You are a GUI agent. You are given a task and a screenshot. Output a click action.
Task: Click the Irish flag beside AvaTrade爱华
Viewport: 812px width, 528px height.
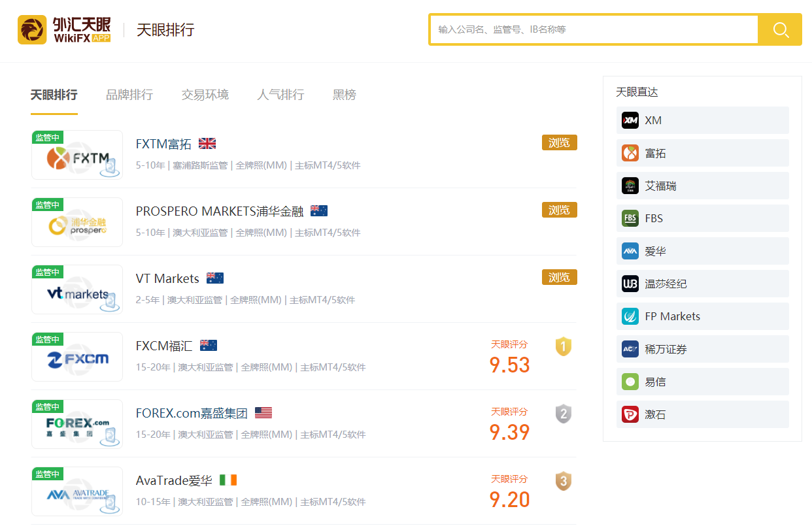click(228, 480)
